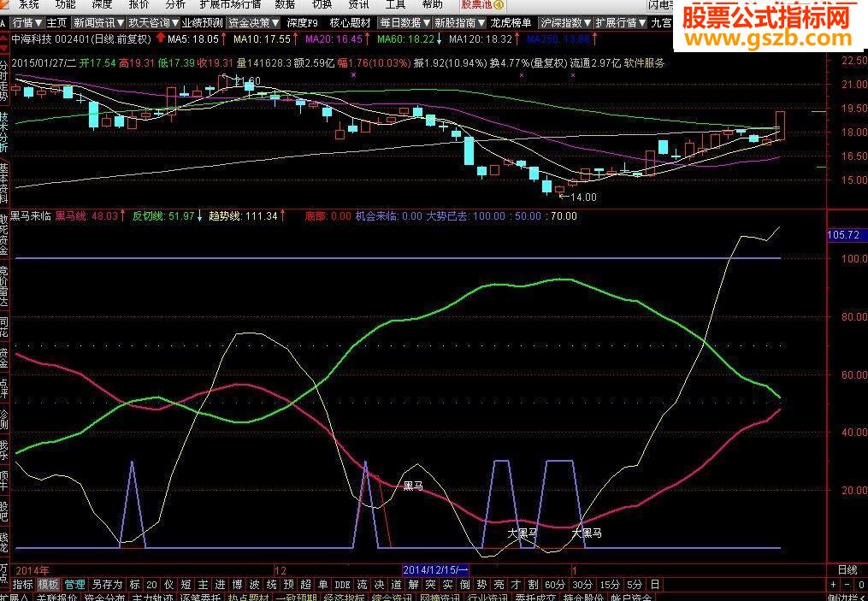Select the 指标 bottom tab
Screen dimensions: 868x601
pos(23,585)
